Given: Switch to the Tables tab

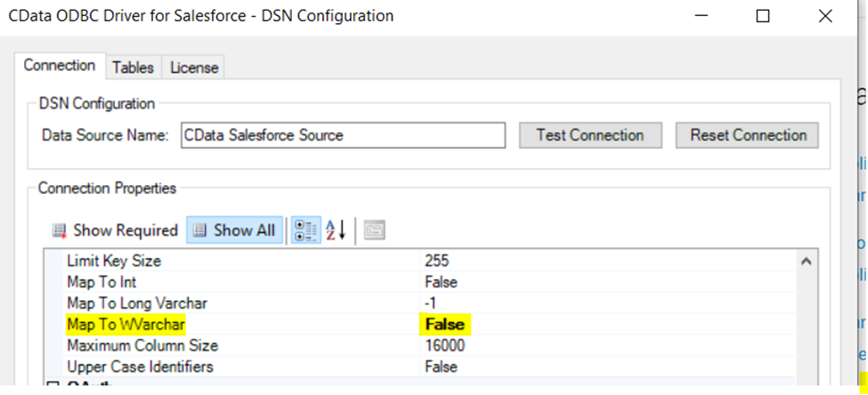Looking at the screenshot, I should tap(133, 67).
